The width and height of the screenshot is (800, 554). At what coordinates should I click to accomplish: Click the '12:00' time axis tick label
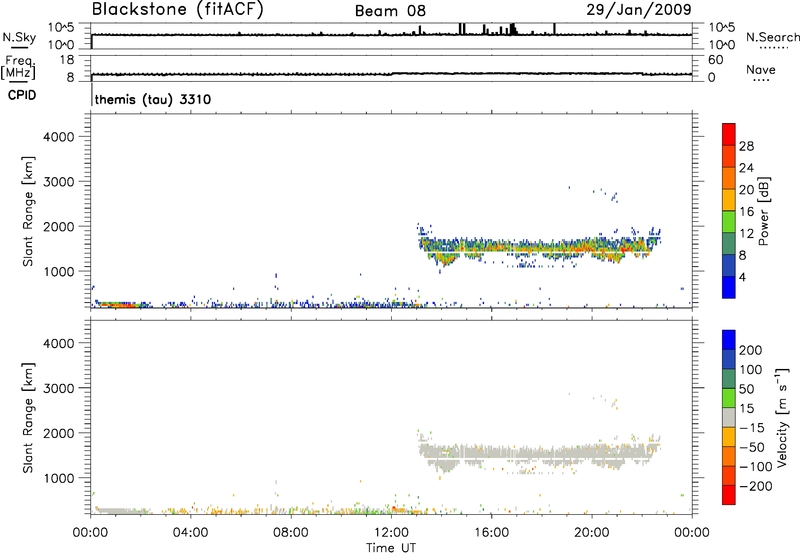click(x=391, y=533)
